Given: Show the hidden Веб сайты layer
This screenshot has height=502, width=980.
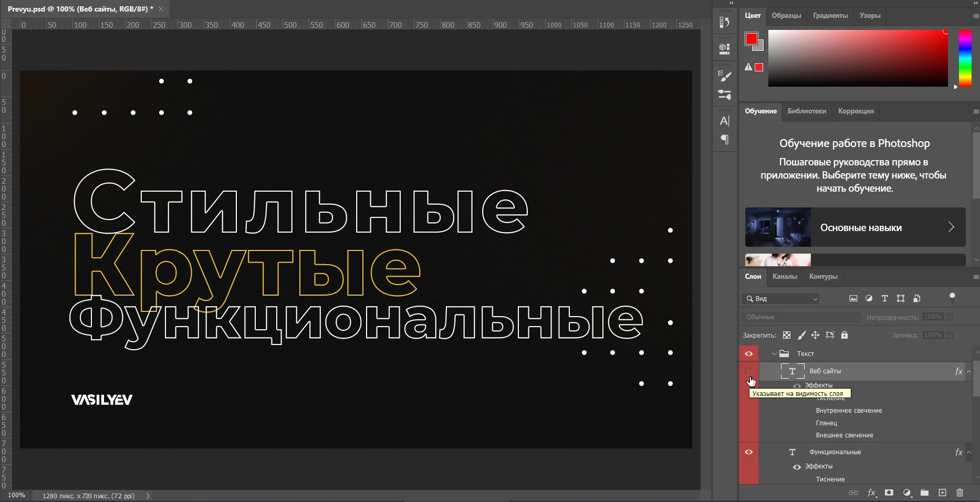Looking at the screenshot, I should [748, 371].
